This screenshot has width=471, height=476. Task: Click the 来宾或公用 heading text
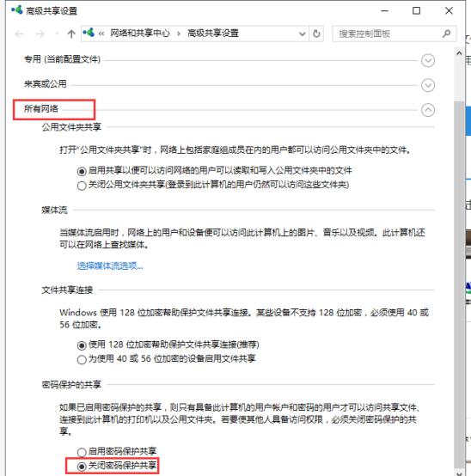pyautogui.click(x=46, y=84)
